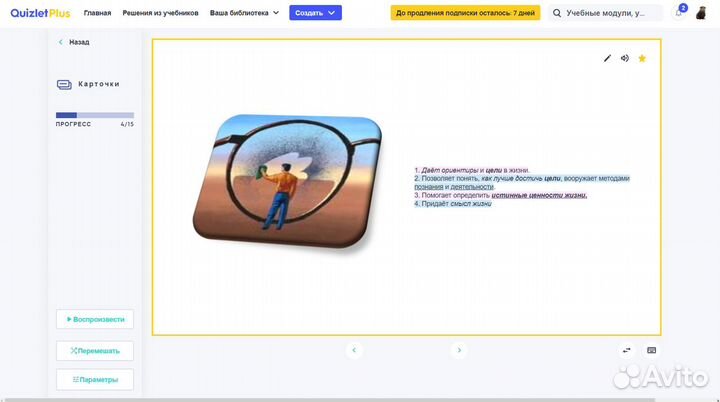
Task: Open the keyboard shortcuts icon
Action: coord(651,350)
